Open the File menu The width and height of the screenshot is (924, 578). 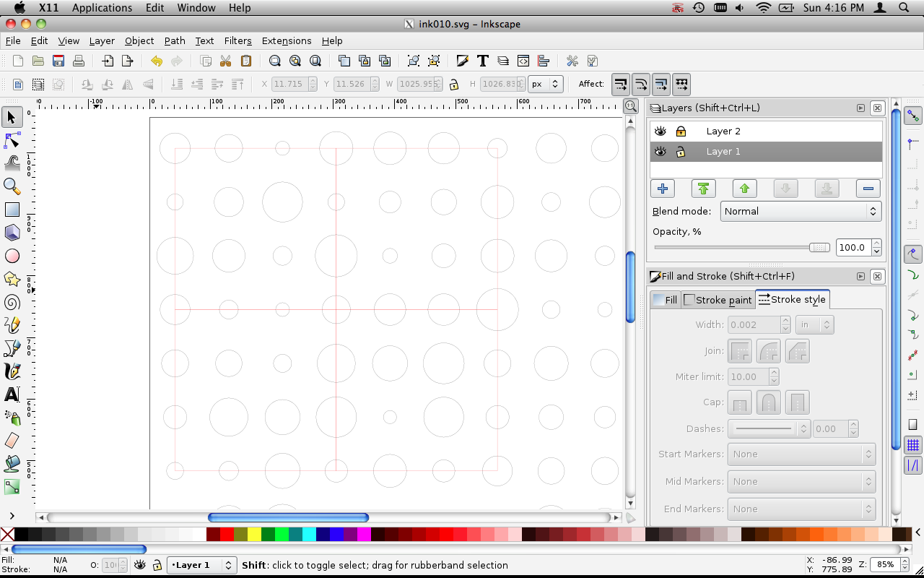click(13, 41)
